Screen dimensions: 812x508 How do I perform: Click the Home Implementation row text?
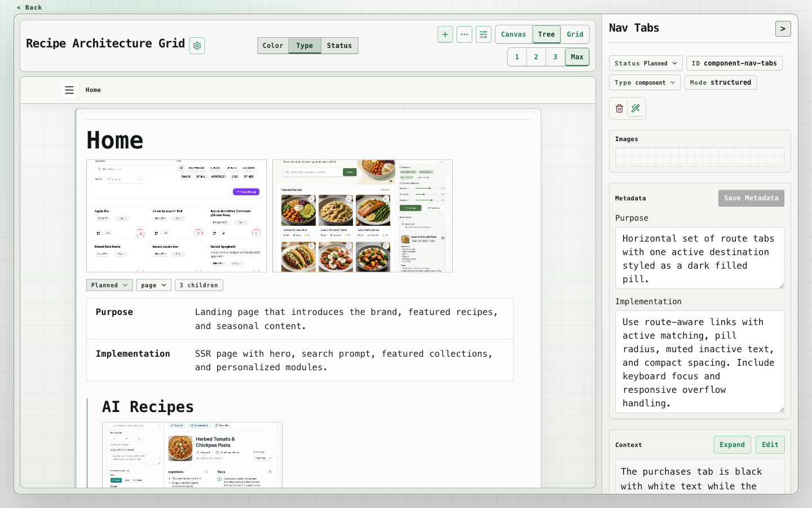tap(343, 360)
